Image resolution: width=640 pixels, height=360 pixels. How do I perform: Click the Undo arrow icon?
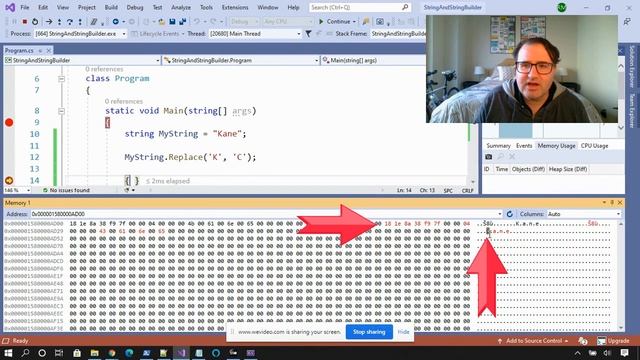click(197, 22)
